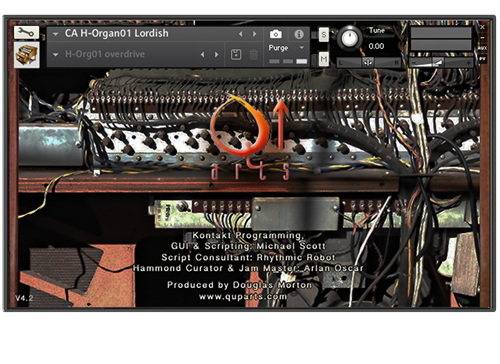500x364 pixels.
Task: Toggle the AUX sends panel
Action: tap(482, 48)
